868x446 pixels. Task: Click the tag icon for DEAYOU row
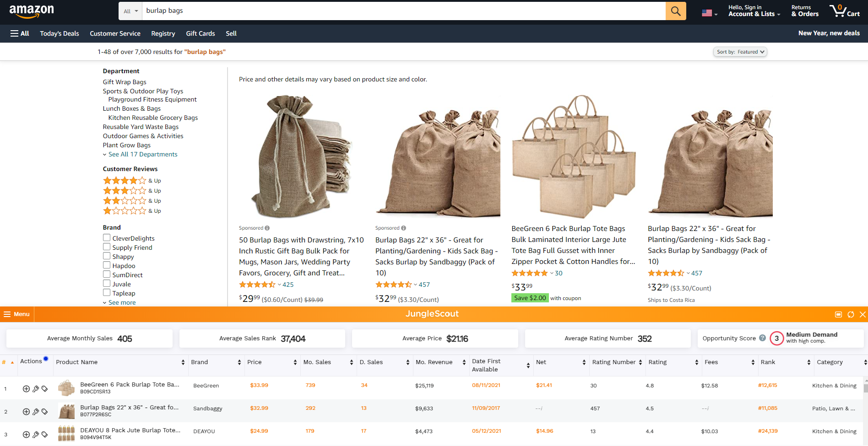(x=44, y=435)
